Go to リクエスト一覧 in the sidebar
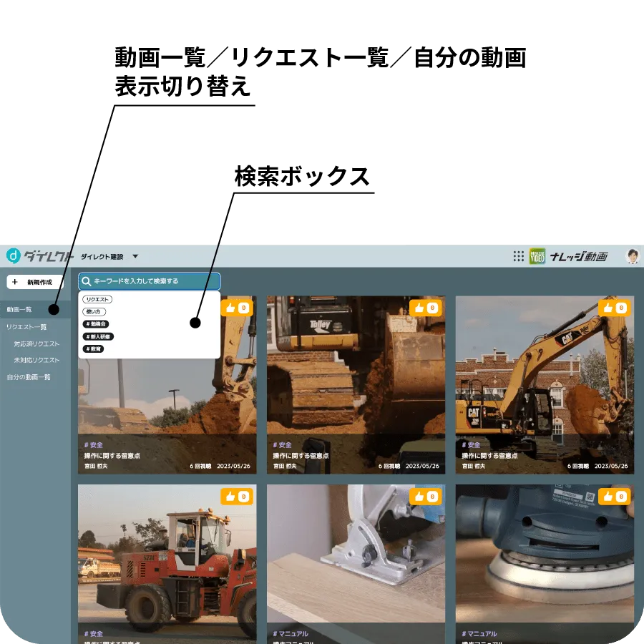Viewport: 644px width, 644px height. point(26,327)
